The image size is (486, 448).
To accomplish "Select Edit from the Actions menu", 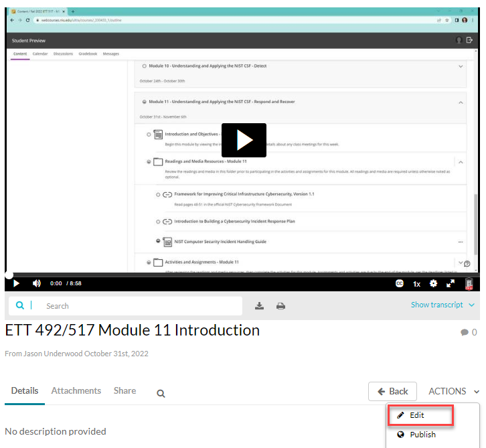I will pos(417,415).
